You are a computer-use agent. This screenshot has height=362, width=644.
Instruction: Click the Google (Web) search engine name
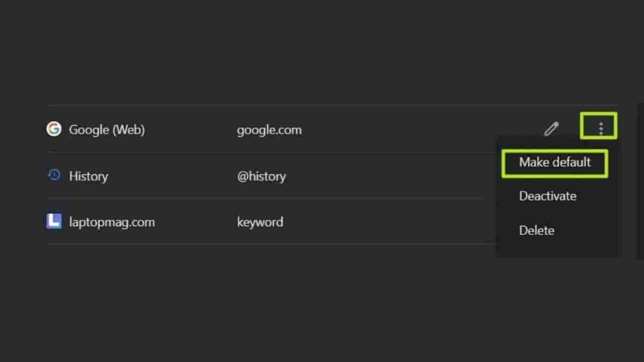pyautogui.click(x=107, y=130)
